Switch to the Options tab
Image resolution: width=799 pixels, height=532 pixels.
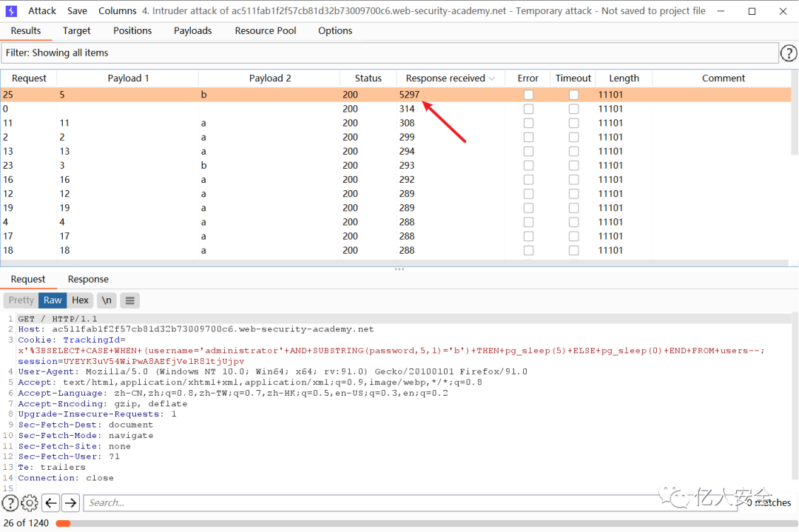(335, 30)
